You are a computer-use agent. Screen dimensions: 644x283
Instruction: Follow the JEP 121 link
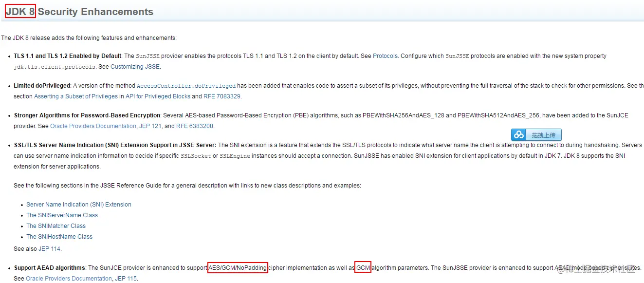150,126
